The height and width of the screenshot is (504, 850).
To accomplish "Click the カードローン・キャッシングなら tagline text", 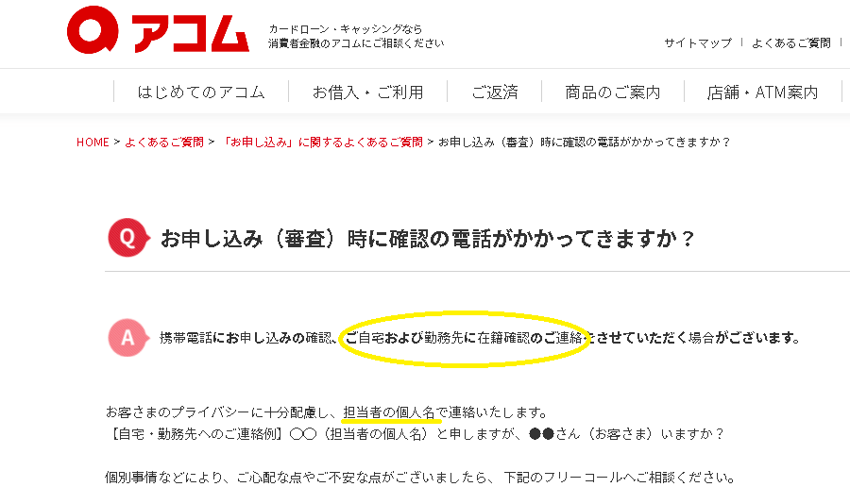I will pyautogui.click(x=346, y=29).
